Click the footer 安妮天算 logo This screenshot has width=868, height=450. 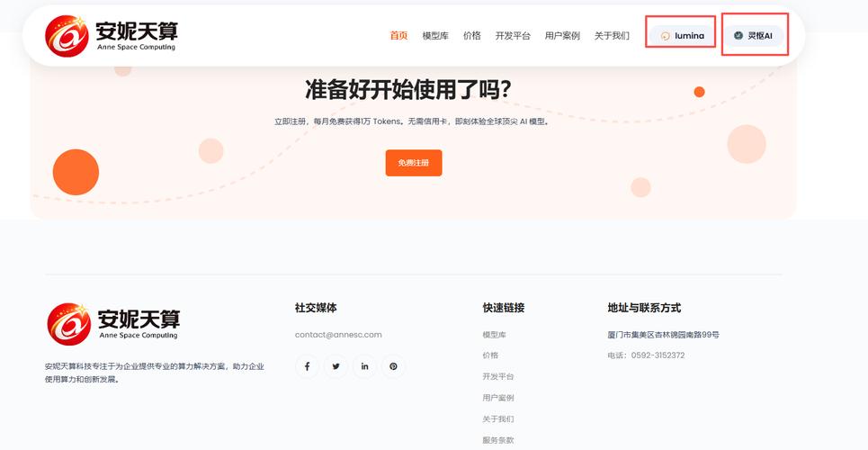(113, 324)
